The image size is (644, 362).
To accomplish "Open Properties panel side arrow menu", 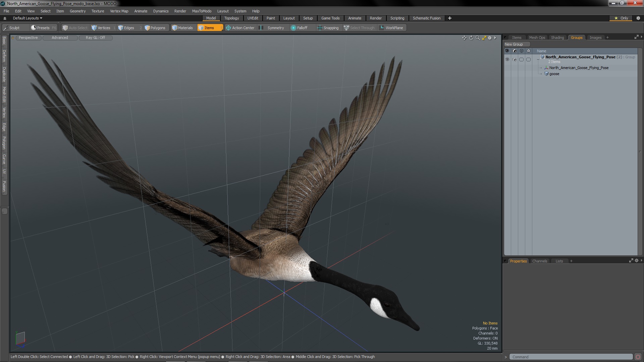I will click(x=642, y=260).
